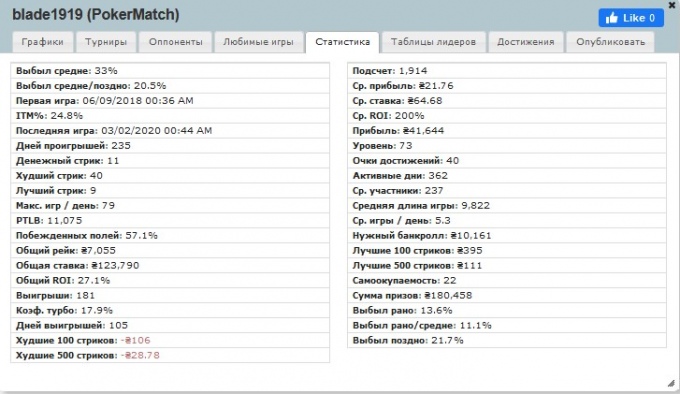Show the Достижения tab
The height and width of the screenshot is (394, 680).
[526, 42]
